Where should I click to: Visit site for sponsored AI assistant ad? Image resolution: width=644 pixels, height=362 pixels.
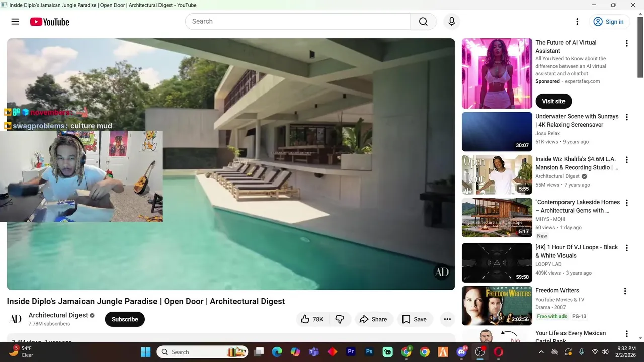[553, 101]
